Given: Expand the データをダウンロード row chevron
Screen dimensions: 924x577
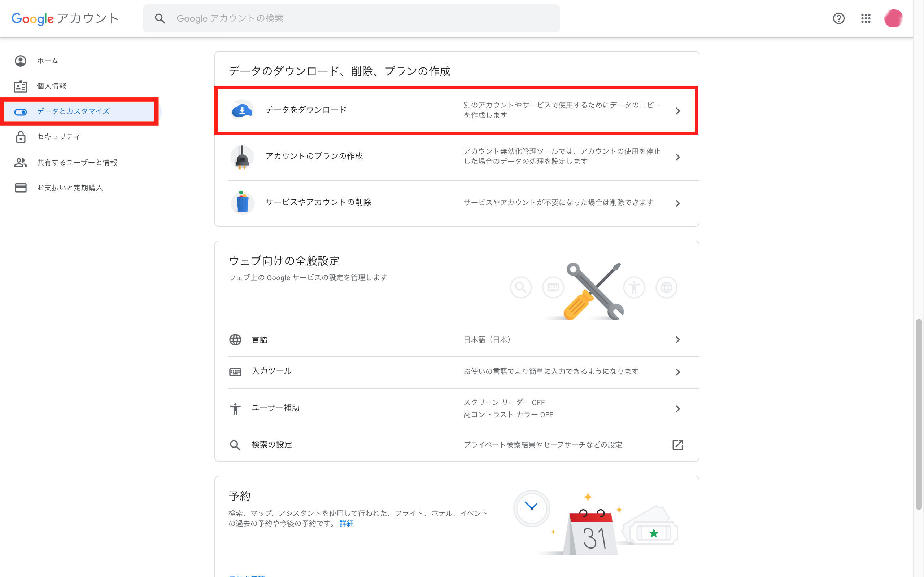Looking at the screenshot, I should point(678,111).
